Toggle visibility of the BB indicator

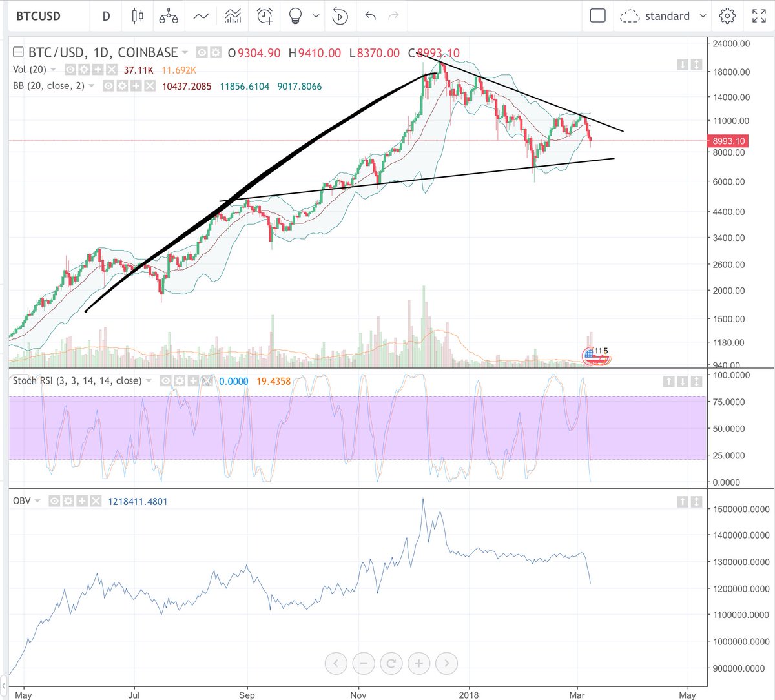[108, 86]
